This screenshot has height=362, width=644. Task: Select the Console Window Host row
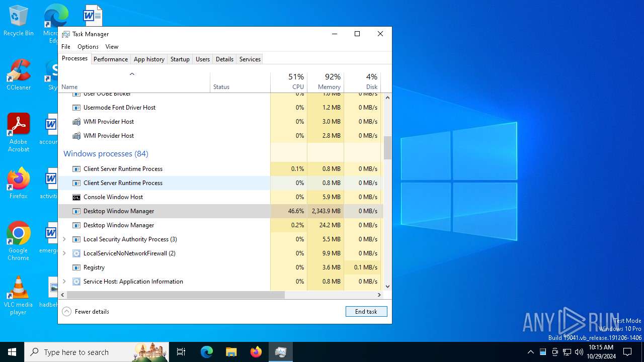pyautogui.click(x=221, y=197)
